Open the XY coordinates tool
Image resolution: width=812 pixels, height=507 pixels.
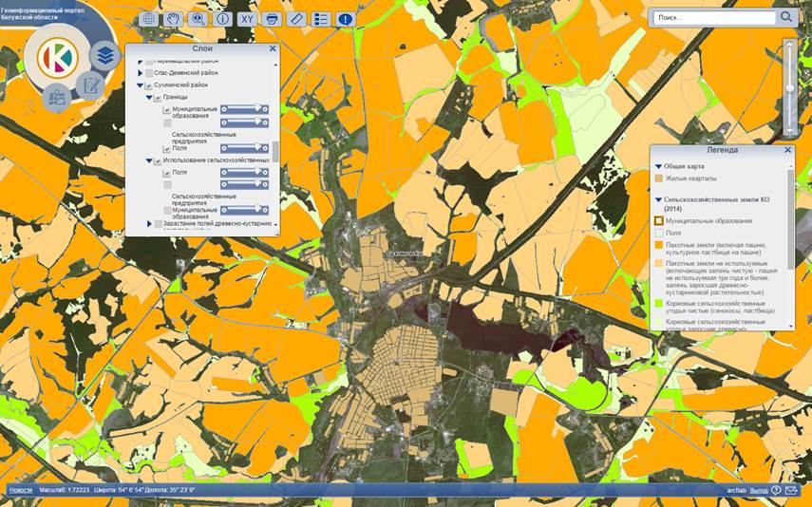click(x=247, y=18)
